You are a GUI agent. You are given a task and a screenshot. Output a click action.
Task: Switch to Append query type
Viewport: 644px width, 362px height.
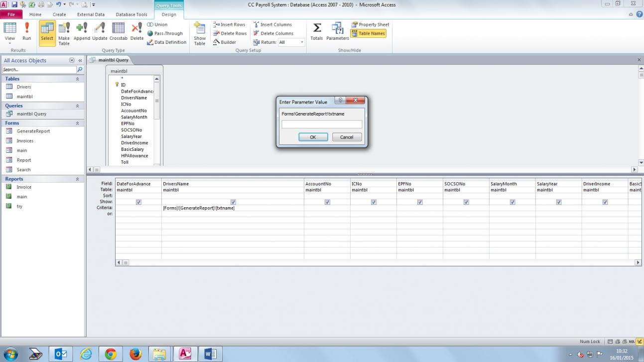tap(82, 31)
